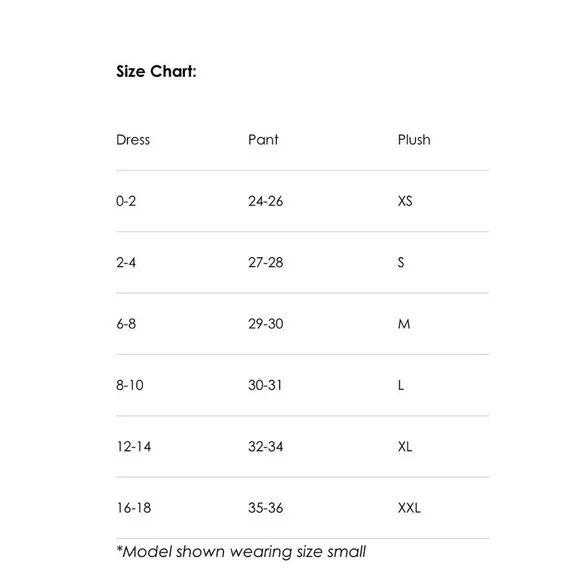Click the 0-2 dress size cell
Screen dimensions: 580x580
pos(126,201)
